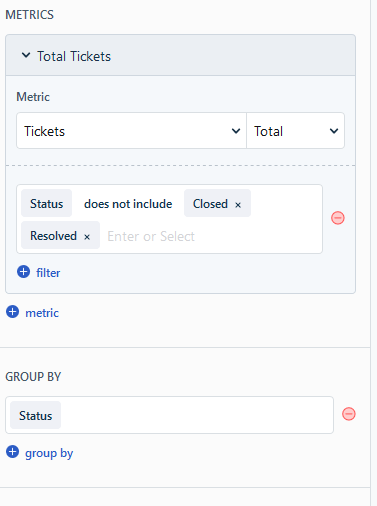Click the Status group by chip
Screen dimensions: 377x506
pyautogui.click(x=35, y=415)
